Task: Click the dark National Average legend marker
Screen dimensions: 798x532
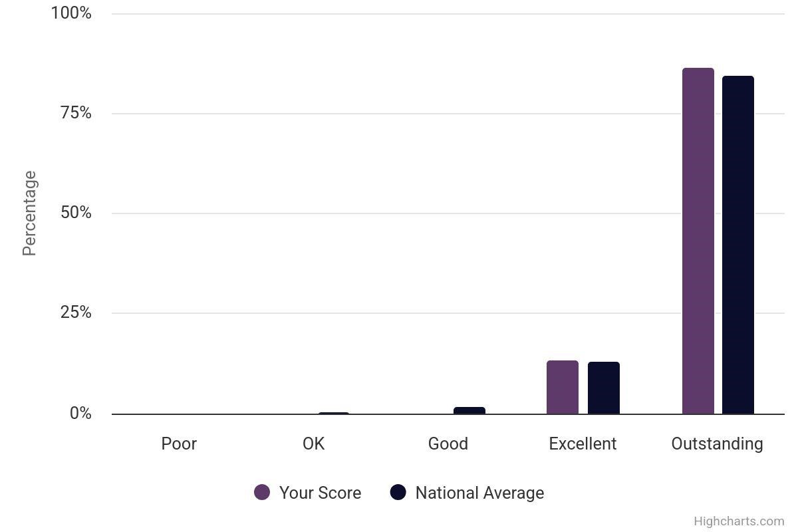Action: [x=398, y=492]
